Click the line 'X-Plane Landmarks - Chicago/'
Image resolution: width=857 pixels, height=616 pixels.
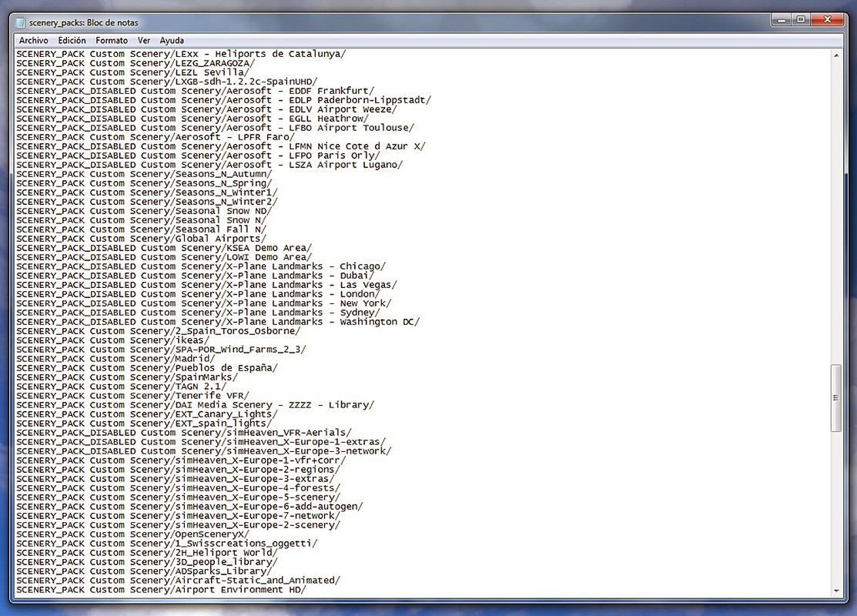click(201, 266)
